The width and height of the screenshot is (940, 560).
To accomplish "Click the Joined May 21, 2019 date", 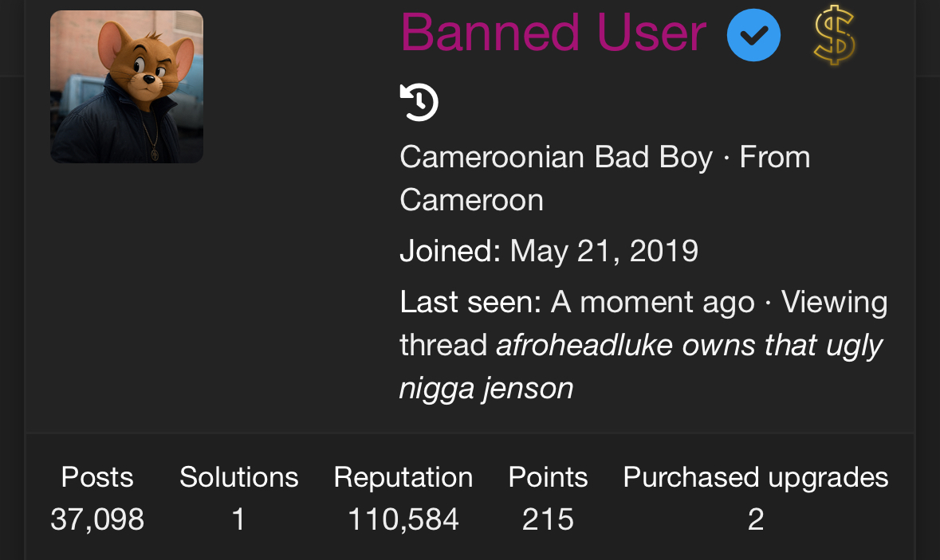I will tap(604, 251).
